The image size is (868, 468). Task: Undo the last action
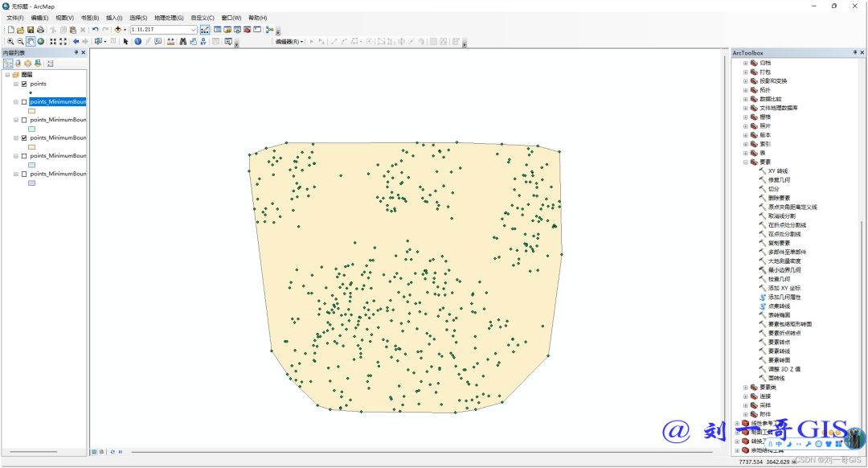point(95,30)
